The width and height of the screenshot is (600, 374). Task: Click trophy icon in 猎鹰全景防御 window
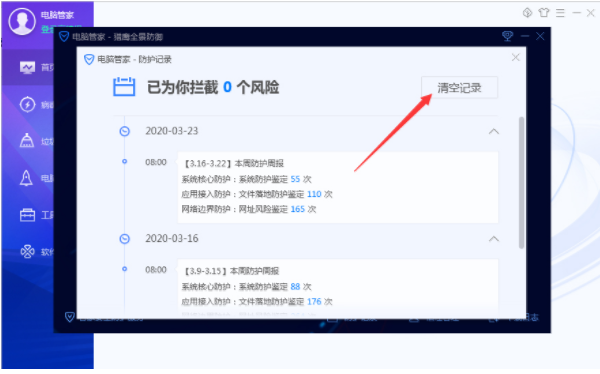(x=507, y=36)
